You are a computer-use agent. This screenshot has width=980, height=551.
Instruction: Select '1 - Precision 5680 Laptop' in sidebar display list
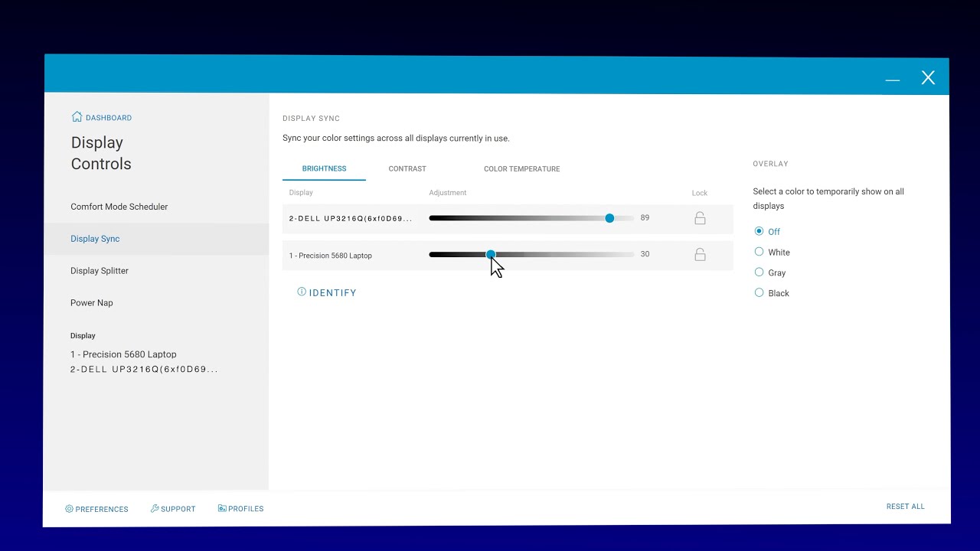tap(123, 354)
